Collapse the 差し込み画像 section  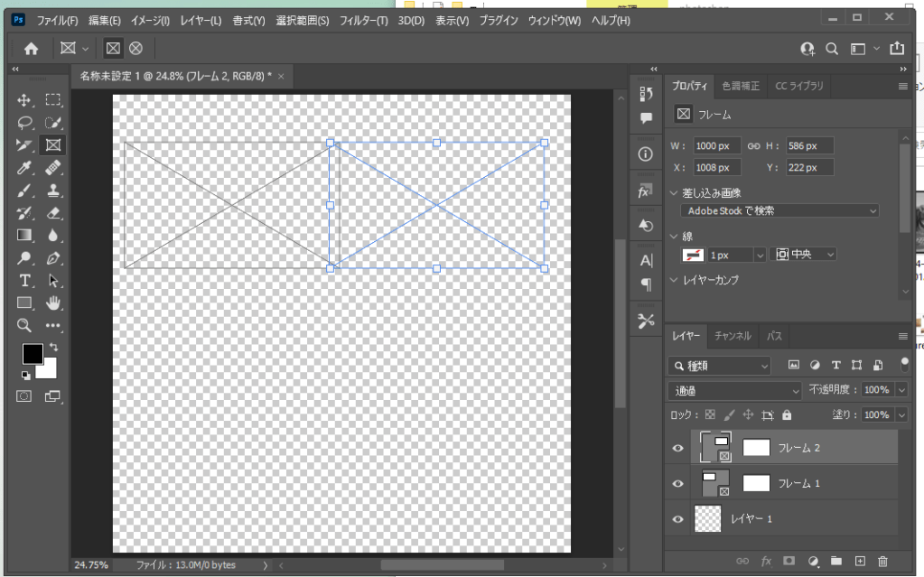tap(674, 192)
